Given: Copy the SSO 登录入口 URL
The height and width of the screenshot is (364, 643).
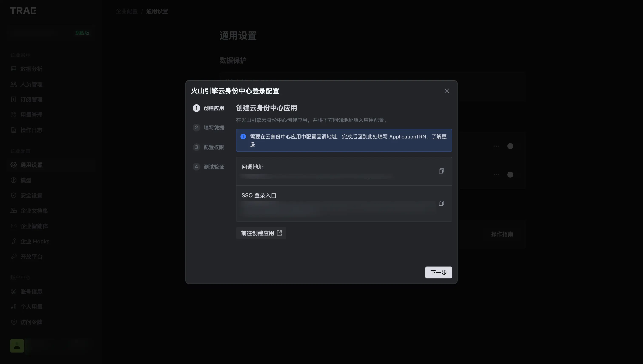Looking at the screenshot, I should pyautogui.click(x=441, y=203).
